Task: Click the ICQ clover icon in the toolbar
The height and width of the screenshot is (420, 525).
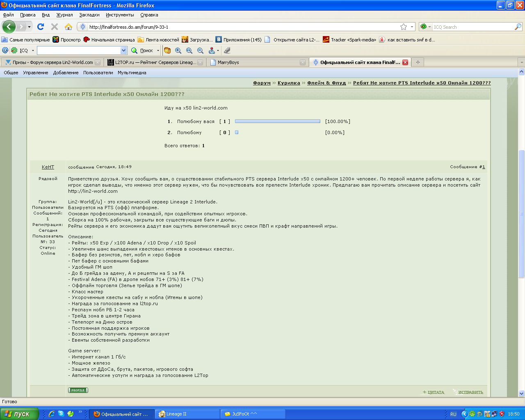Action: [14, 50]
